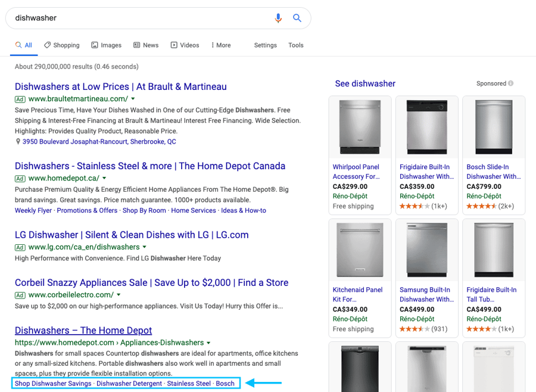Click star rating on Bosch Slide-In (2k+)

pyautogui.click(x=481, y=206)
